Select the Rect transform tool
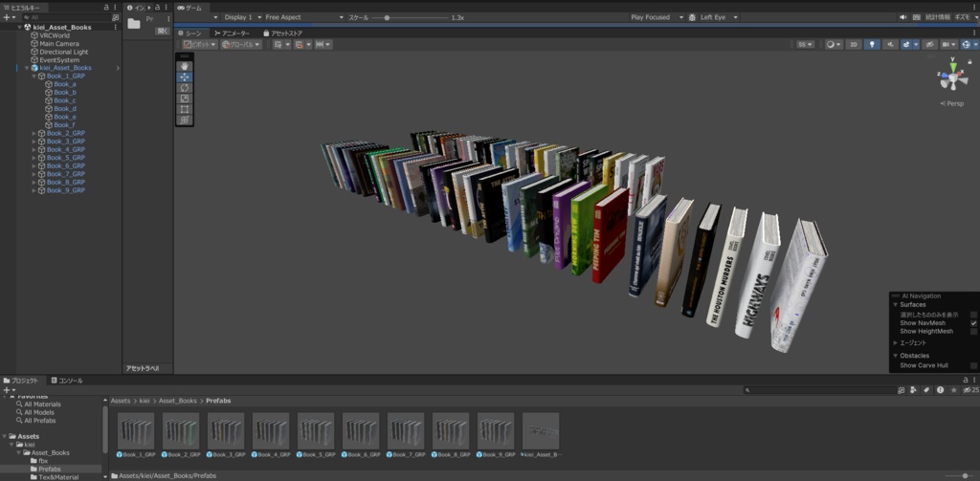Screen dimensions: 980x481 (185, 109)
